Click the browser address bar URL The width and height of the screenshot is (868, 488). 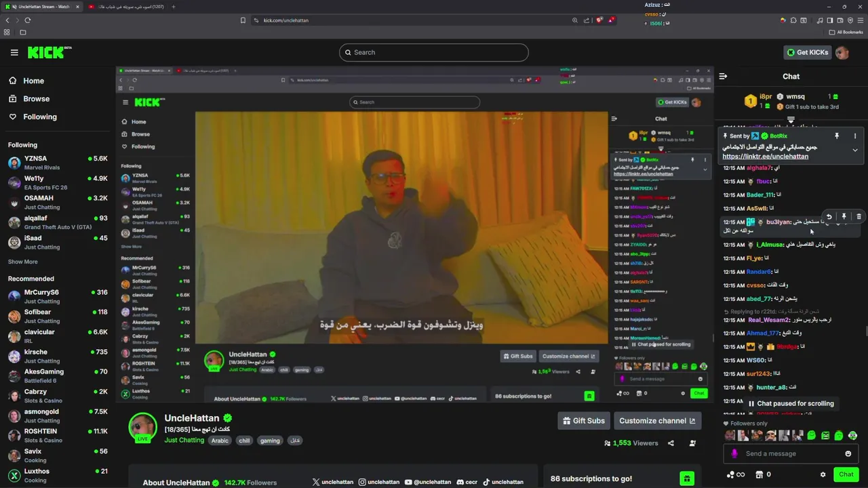286,20
